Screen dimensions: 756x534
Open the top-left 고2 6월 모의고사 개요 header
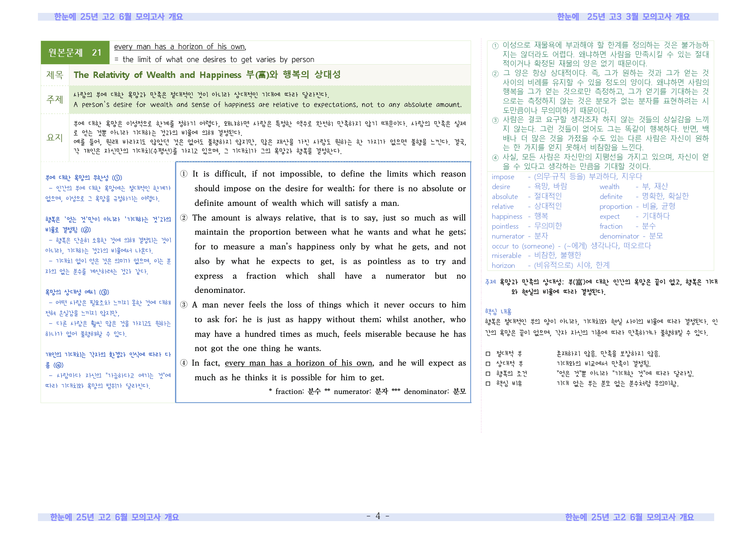point(119,17)
